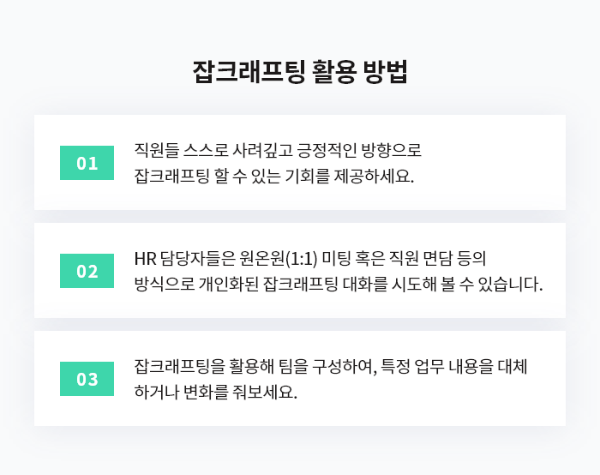This screenshot has width=600, height=475.
Task: Click the word 방법 in the title
Action: (385, 72)
